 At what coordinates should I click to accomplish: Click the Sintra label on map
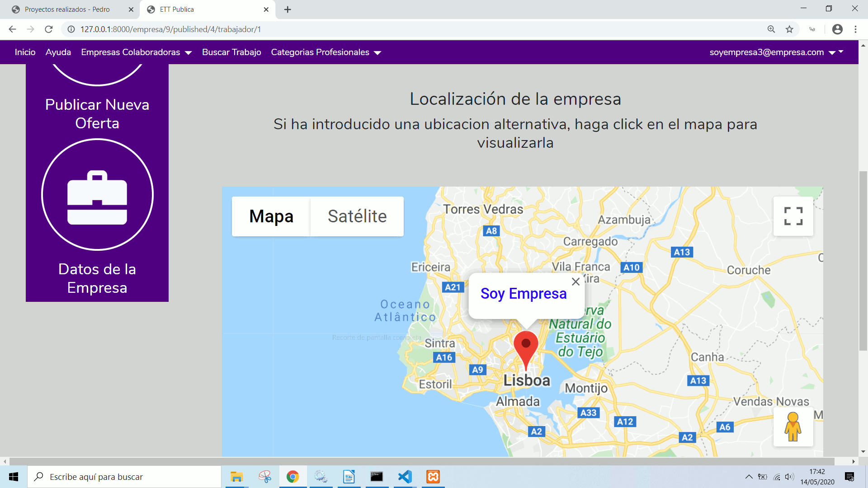pyautogui.click(x=440, y=343)
